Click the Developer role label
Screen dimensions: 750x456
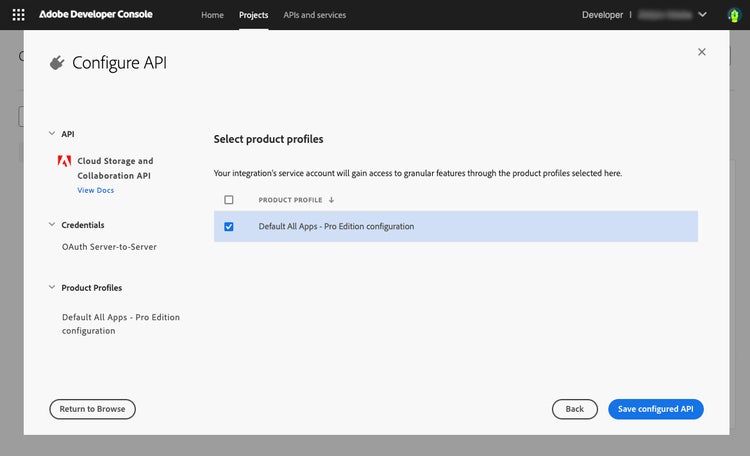(602, 15)
